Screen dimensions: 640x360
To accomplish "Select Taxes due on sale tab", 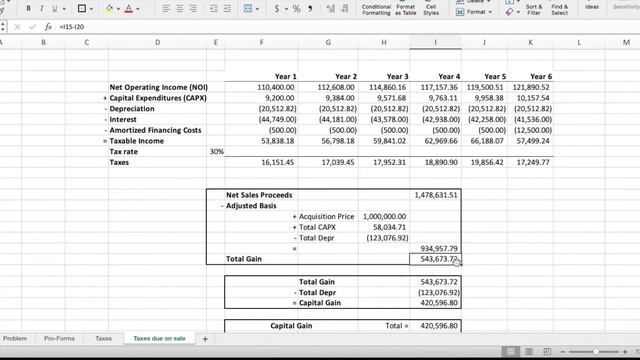I will pos(160,338).
